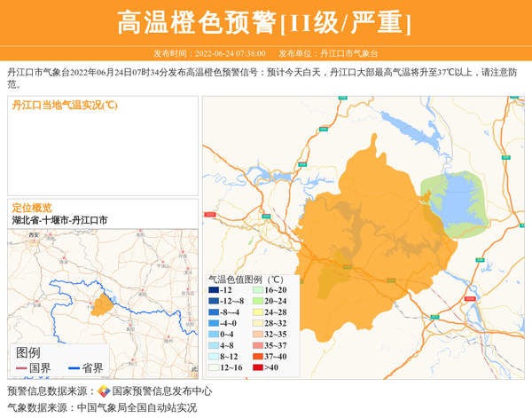Click the 西安 city marker on overview map
This screenshot has width=532, height=418.
pyautogui.click(x=34, y=236)
